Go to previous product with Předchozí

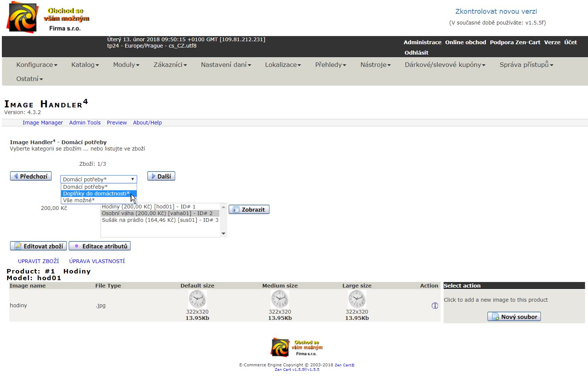coord(31,176)
